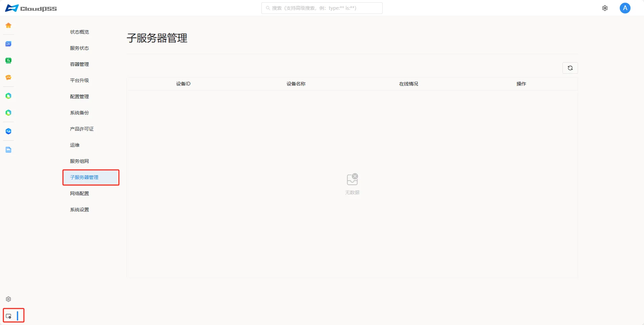Open 状态概览 menu item
The height and width of the screenshot is (325, 644).
[79, 32]
